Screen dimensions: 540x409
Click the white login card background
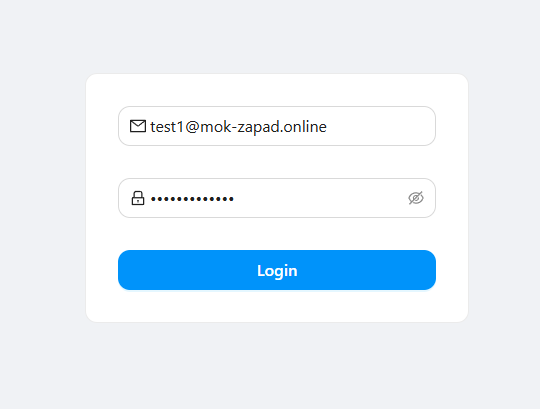[277, 306]
